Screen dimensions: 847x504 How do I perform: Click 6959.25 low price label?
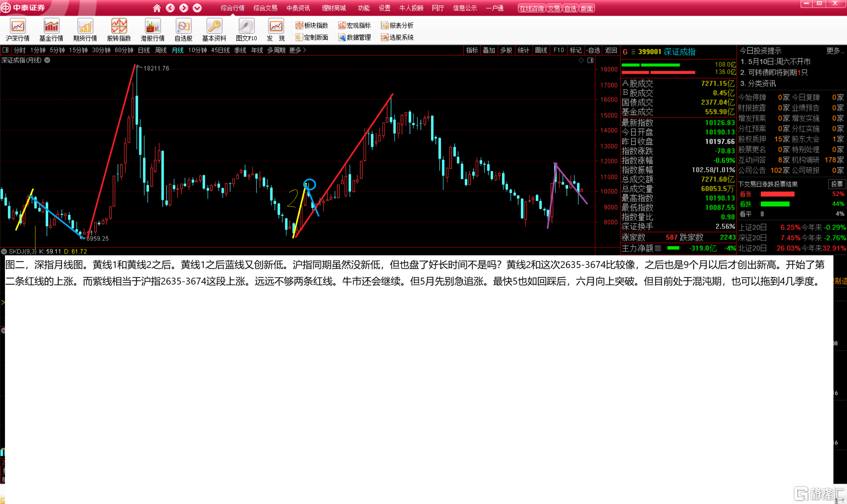pos(97,238)
